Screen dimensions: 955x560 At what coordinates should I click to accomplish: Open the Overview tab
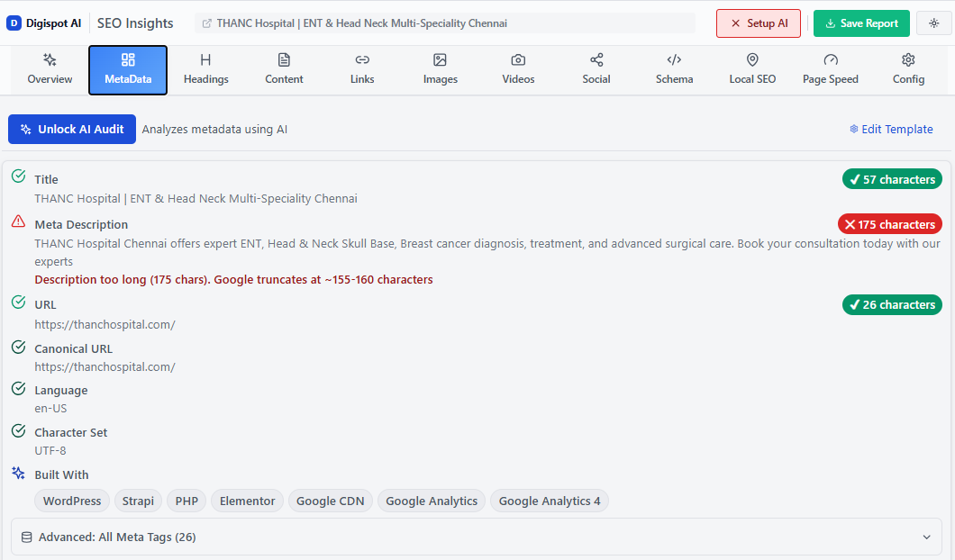click(x=50, y=70)
